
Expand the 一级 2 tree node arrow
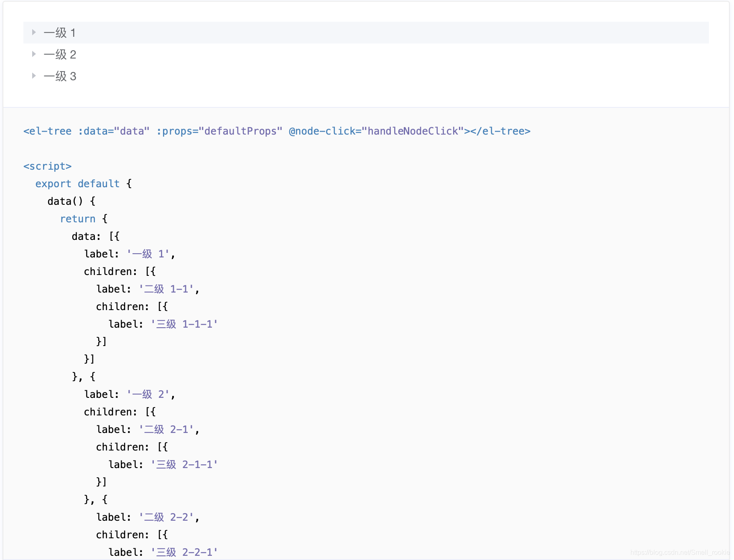[x=34, y=54]
